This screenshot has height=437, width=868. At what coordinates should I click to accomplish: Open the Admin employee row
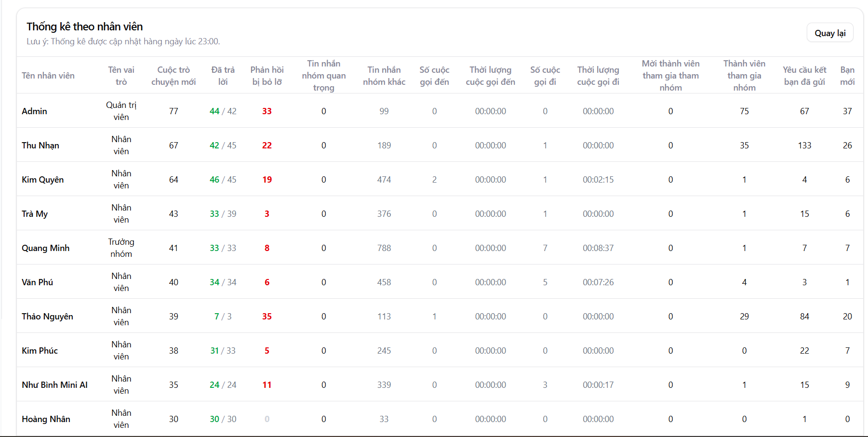pyautogui.click(x=35, y=111)
